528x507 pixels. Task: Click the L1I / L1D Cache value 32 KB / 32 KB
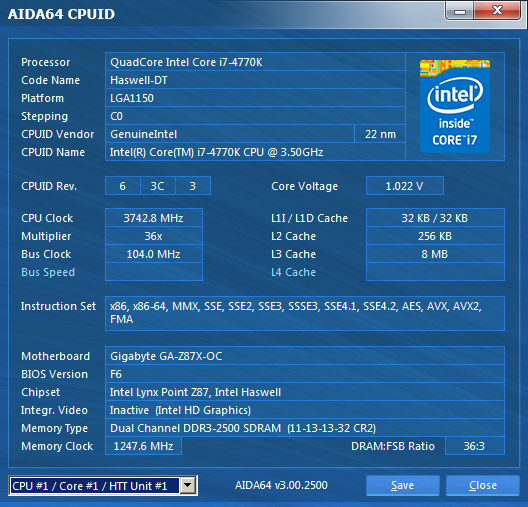point(435,218)
